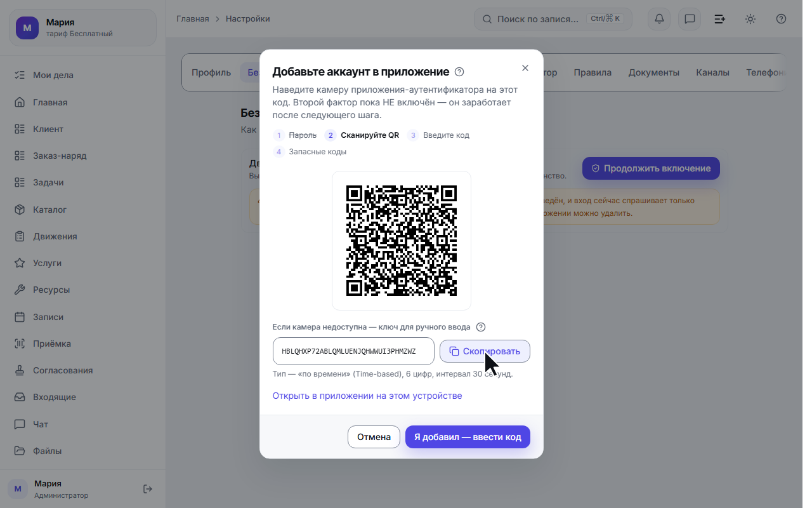Screen dimensions: 812x508
Task: Click the logout icon next to Мария Администратор
Action: (148, 489)
